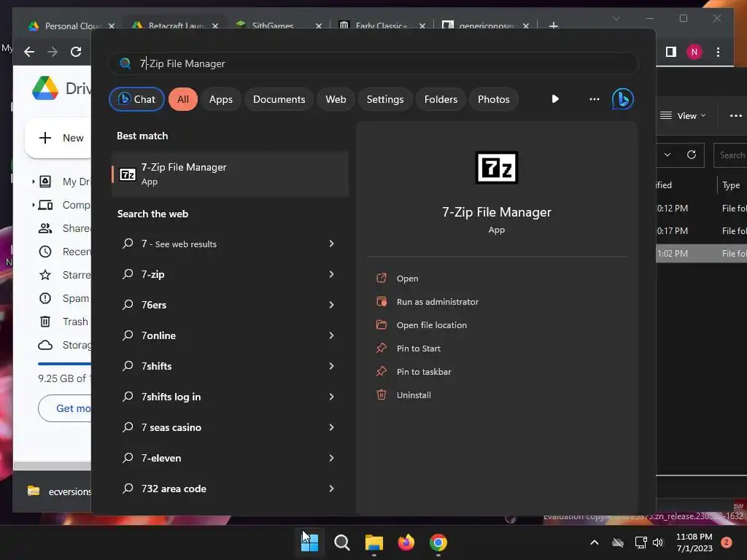Expand the 7-zip suggestion chevron
This screenshot has width=747, height=560.
[x=332, y=274]
